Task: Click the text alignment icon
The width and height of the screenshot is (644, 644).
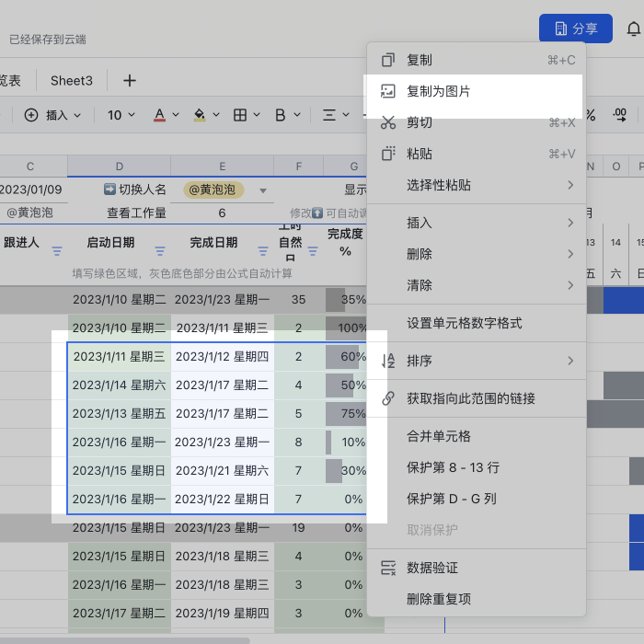Action: (x=329, y=115)
